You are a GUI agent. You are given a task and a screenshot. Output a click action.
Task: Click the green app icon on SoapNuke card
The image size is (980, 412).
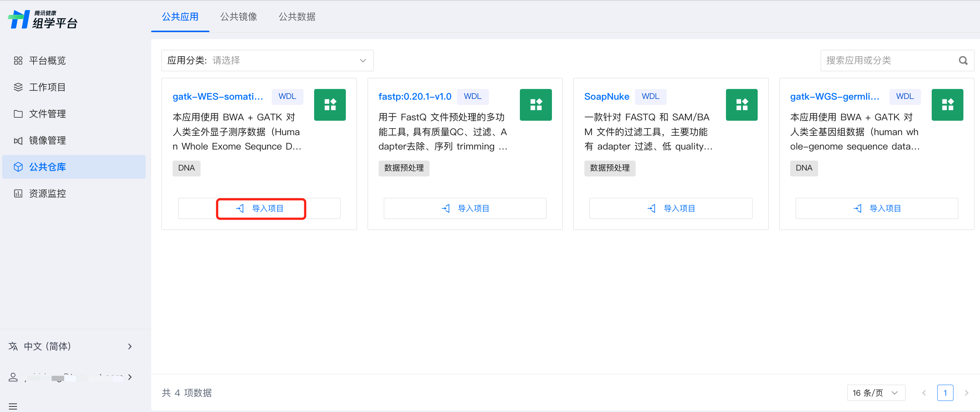741,105
